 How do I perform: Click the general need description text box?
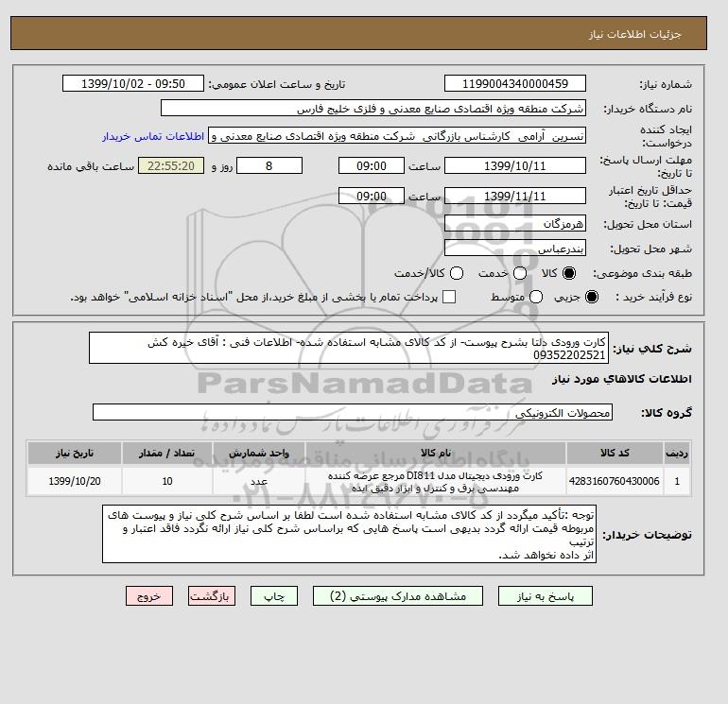[x=349, y=348]
